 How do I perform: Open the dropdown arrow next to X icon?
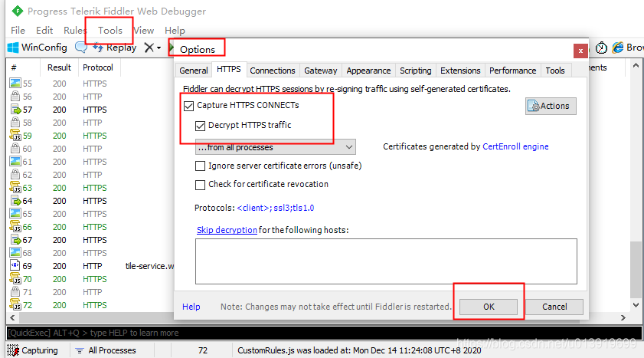[159, 48]
